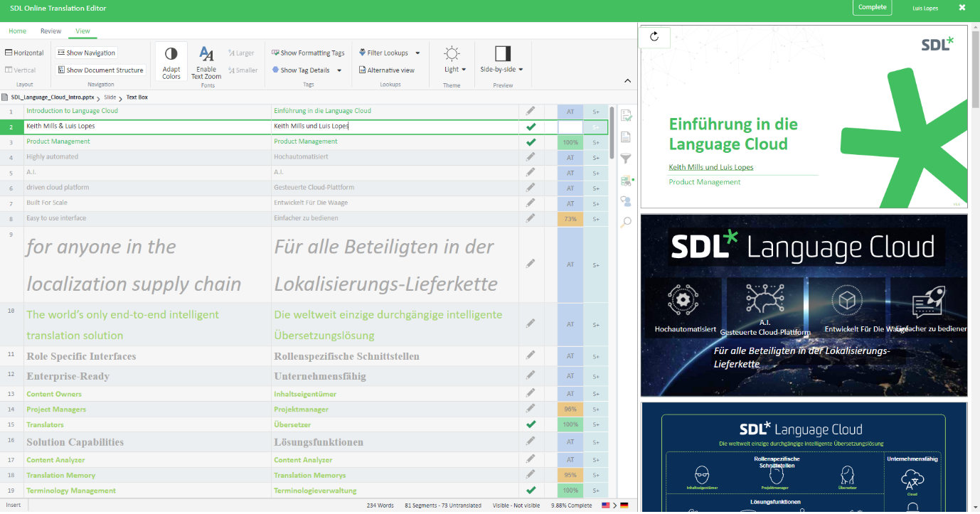Click the 73% match cell
Image resolution: width=980 pixels, height=514 pixels.
570,218
